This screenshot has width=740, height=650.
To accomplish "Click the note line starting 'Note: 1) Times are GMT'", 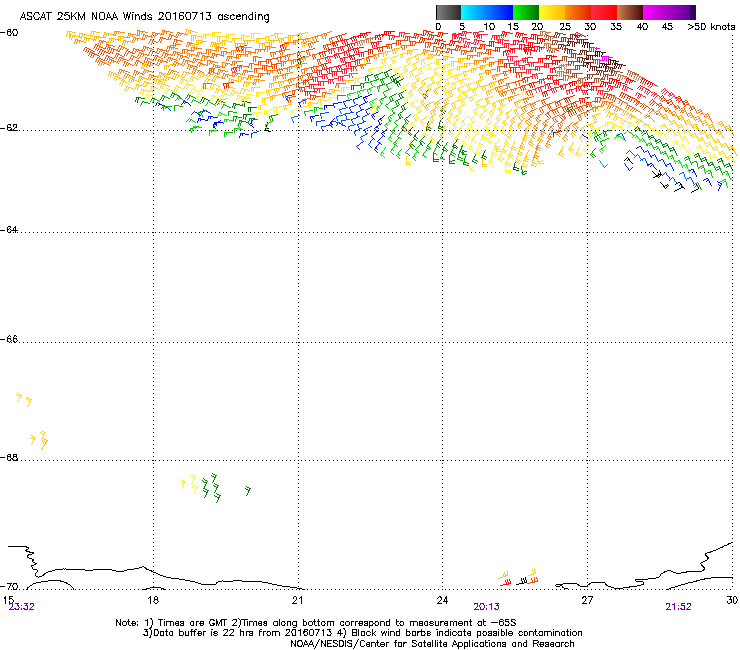I will [x=316, y=623].
